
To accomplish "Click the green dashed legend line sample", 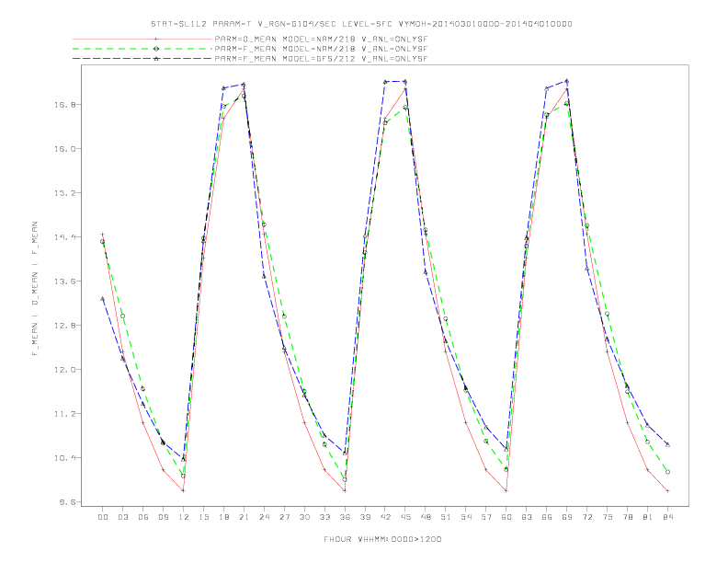I will (x=142, y=49).
